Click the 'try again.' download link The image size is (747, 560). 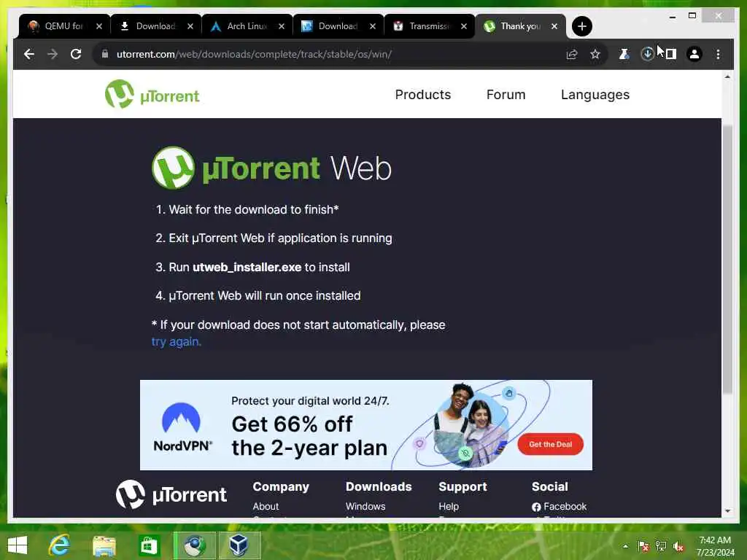177,342
